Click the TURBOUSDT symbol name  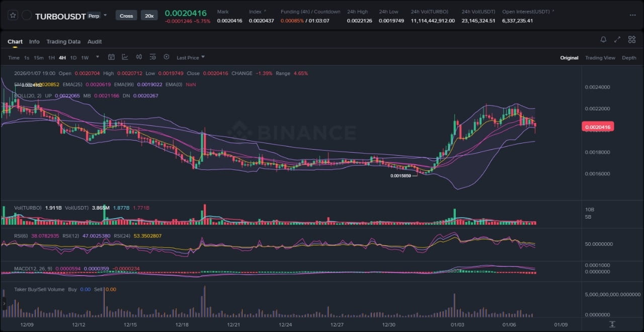60,16
